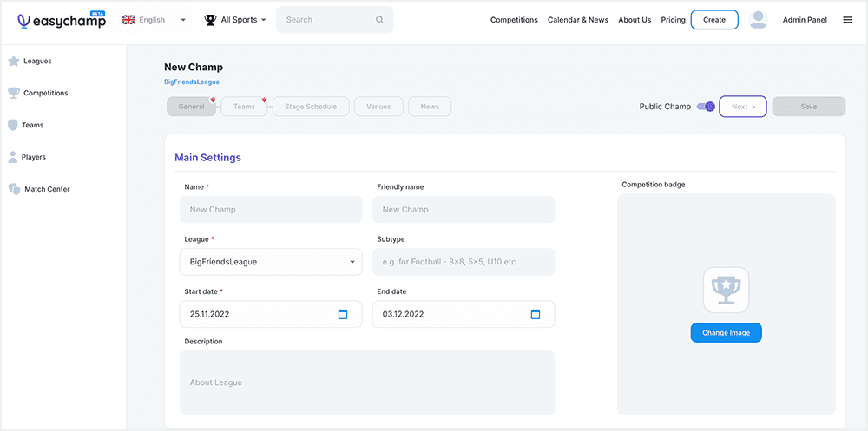Click the easychamp logo
This screenshot has height=431, width=868.
click(x=61, y=20)
